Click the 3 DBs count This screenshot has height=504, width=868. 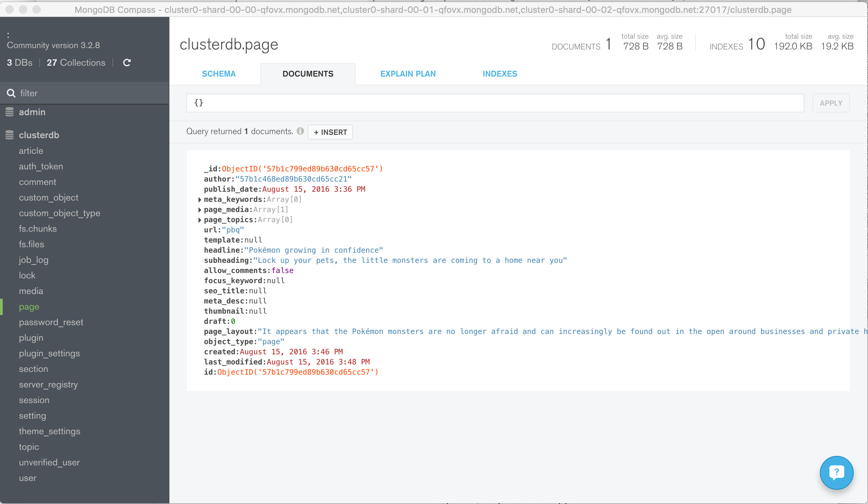click(20, 63)
